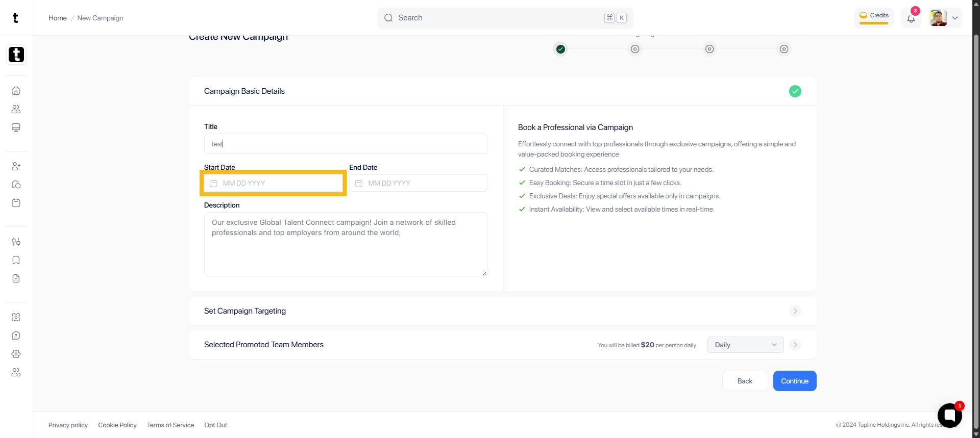Viewport: 980px width, 438px height.
Task: Open the bookmark icon in sidebar
Action: [16, 260]
